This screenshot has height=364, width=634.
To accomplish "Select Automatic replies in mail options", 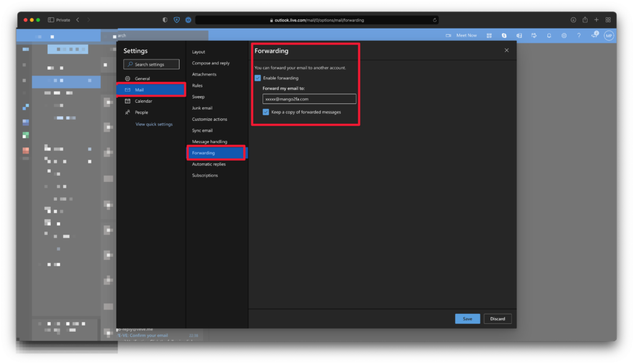I will click(x=209, y=164).
